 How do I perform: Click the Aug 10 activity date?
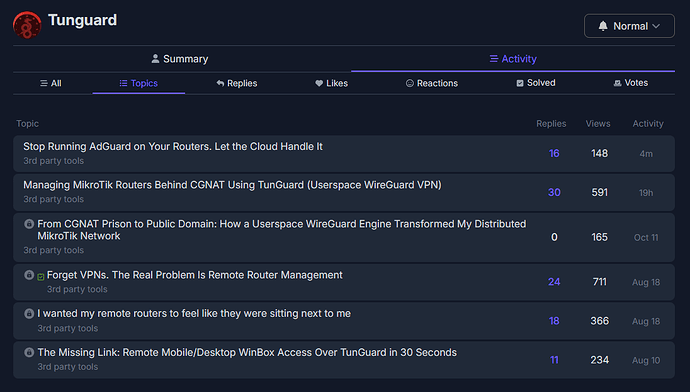pyautogui.click(x=646, y=360)
